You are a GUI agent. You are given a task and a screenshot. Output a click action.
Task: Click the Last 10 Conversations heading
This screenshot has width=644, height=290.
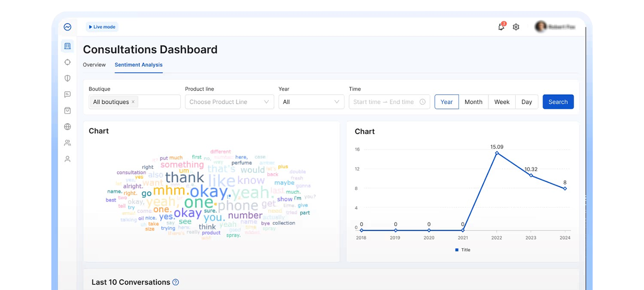pyautogui.click(x=131, y=282)
